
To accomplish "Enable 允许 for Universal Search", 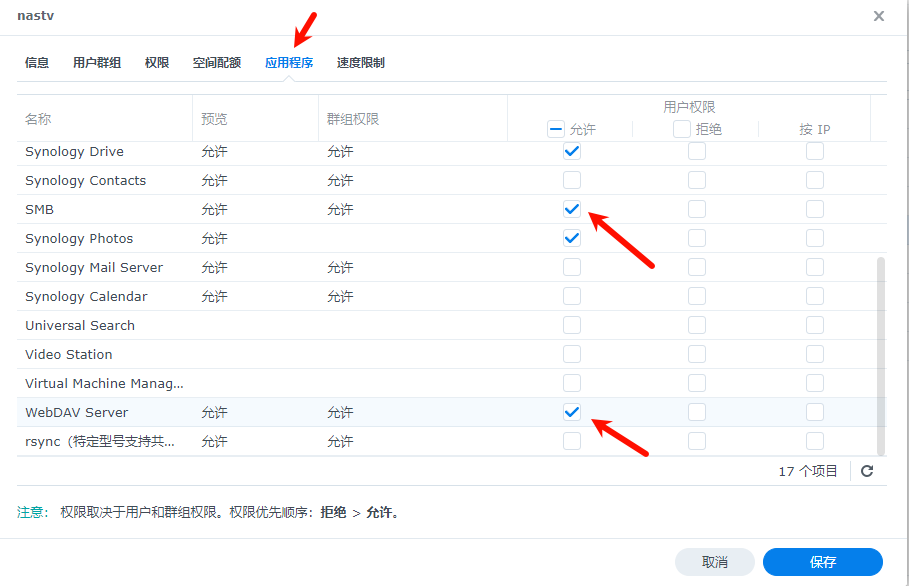I will 572,325.
